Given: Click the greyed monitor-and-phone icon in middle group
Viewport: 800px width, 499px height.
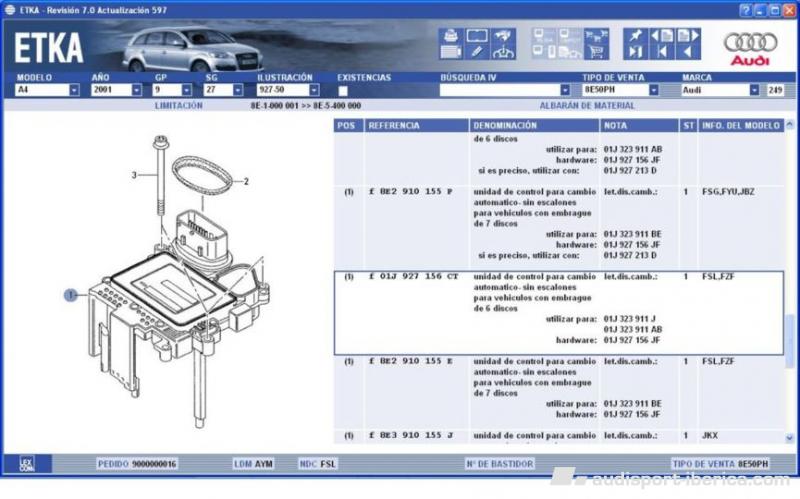Looking at the screenshot, I should pos(543,52).
